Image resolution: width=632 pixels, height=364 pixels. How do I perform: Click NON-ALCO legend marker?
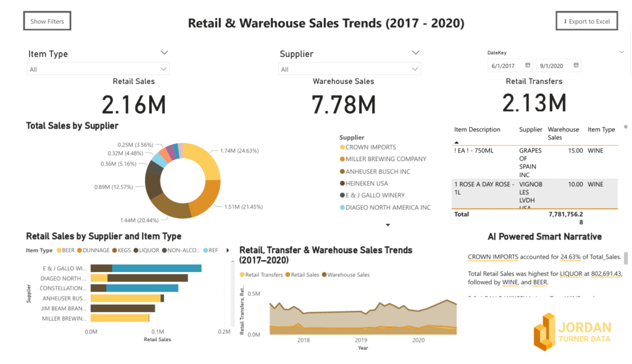pos(164,250)
